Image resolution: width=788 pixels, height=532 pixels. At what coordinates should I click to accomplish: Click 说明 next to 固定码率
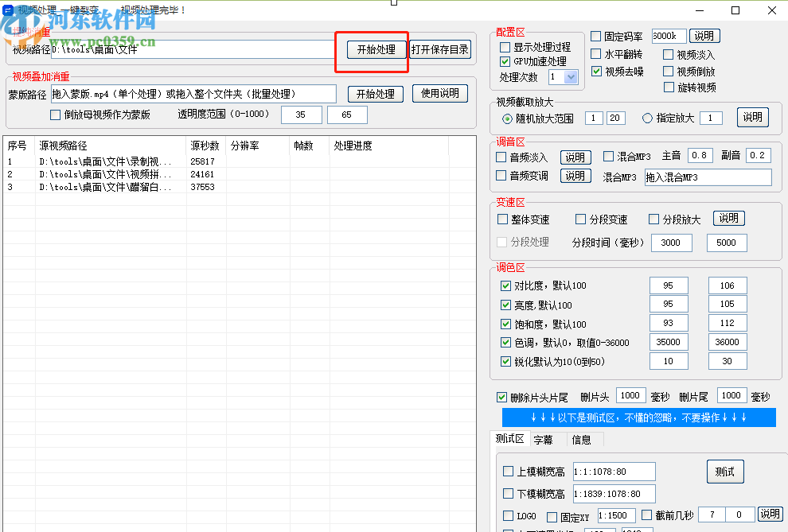(705, 35)
